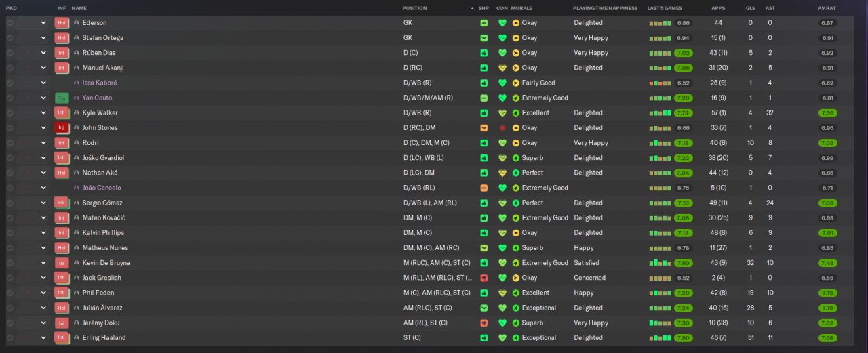The height and width of the screenshot is (353, 868).
Task: Toggle the picked circle for Kyle Walker
Action: click(9, 112)
